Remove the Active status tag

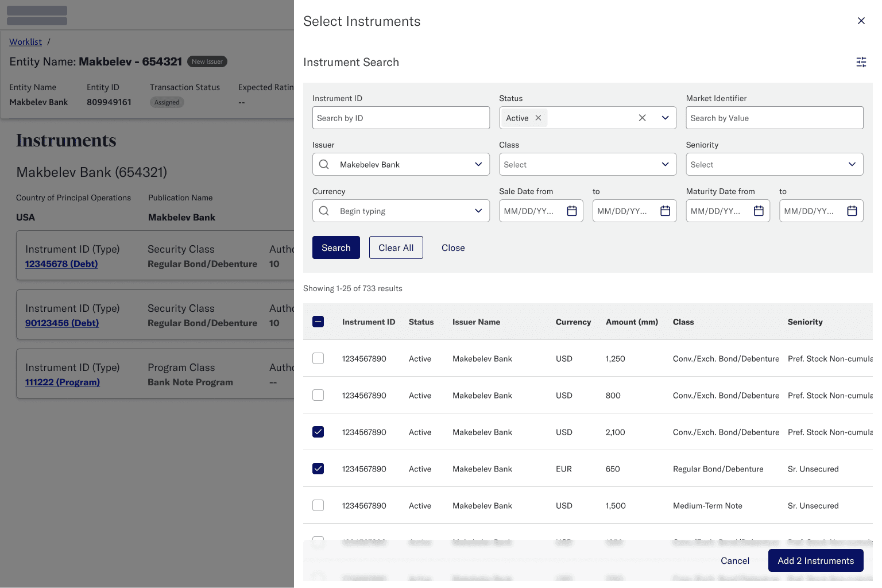tap(538, 118)
